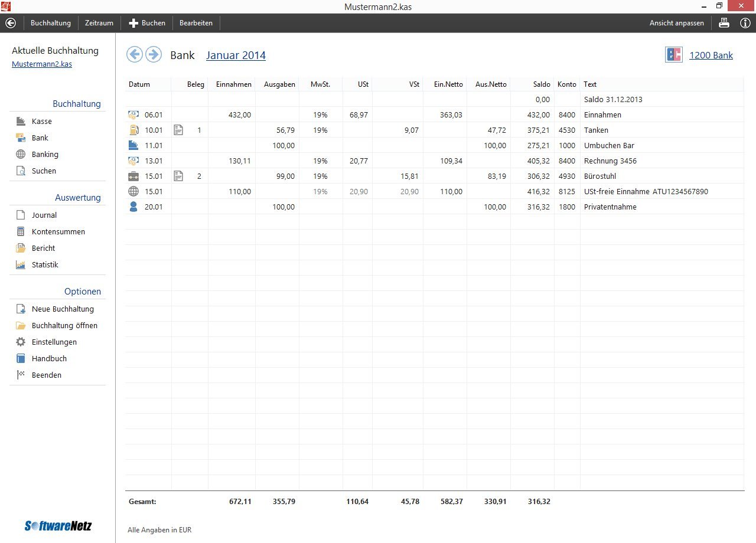This screenshot has width=756, height=543.
Task: Click the briefcase icon on Bürostuhl row
Action: pyautogui.click(x=133, y=176)
